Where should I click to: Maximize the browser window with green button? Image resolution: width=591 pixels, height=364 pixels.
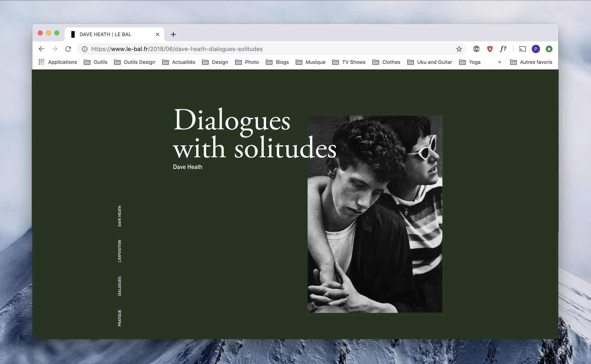point(57,33)
